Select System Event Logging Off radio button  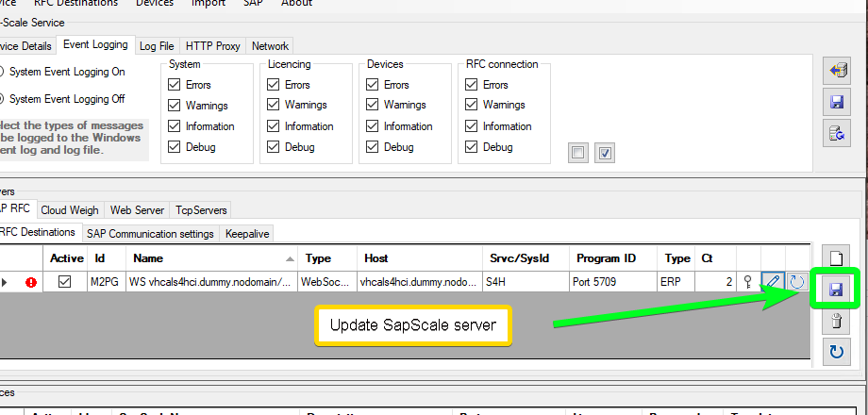tap(3, 99)
